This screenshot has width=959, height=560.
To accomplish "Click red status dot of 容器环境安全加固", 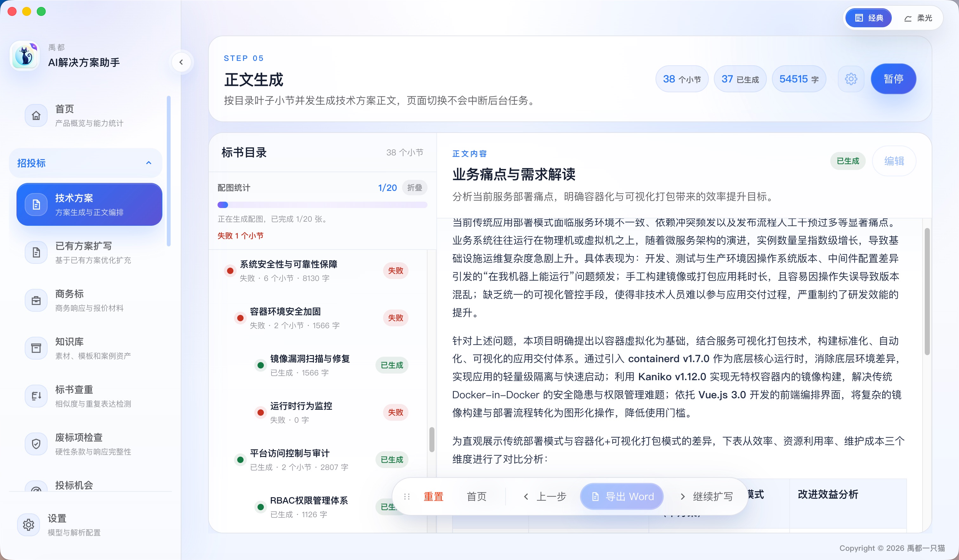I will [x=240, y=318].
